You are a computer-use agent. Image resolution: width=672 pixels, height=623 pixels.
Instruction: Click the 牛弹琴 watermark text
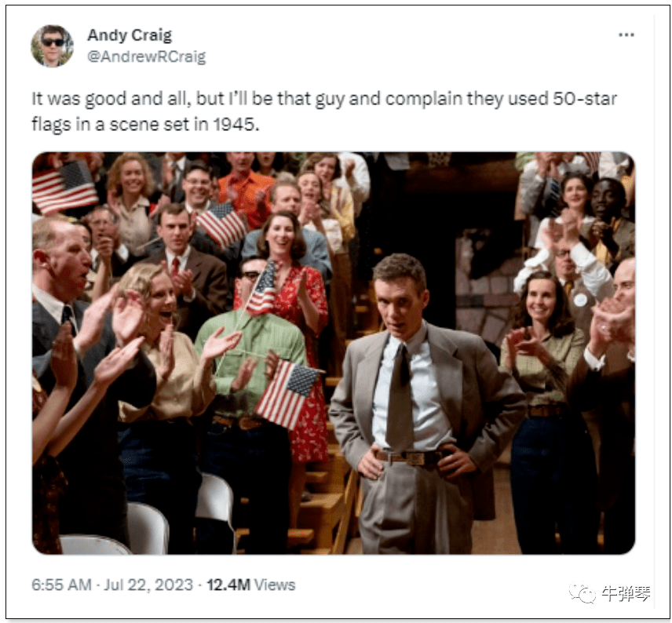tap(626, 593)
